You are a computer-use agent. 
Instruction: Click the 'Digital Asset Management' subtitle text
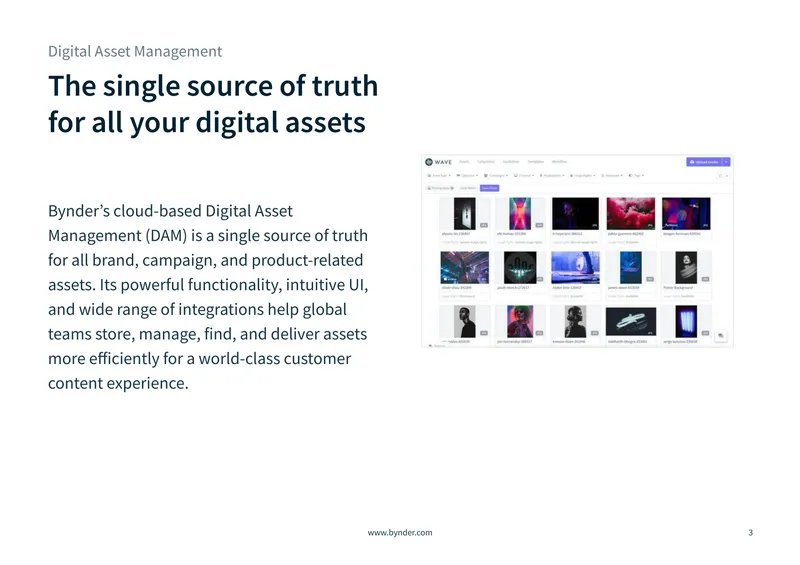pos(135,51)
